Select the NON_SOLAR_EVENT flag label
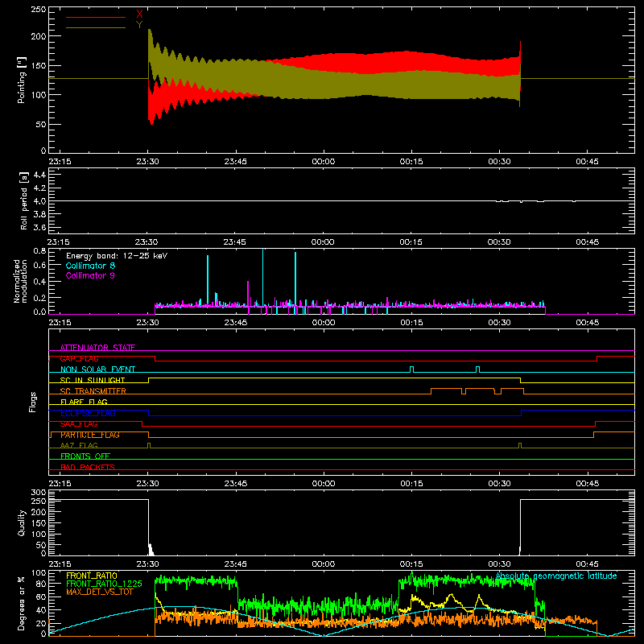Image resolution: width=644 pixels, height=644 pixels. coord(97,369)
